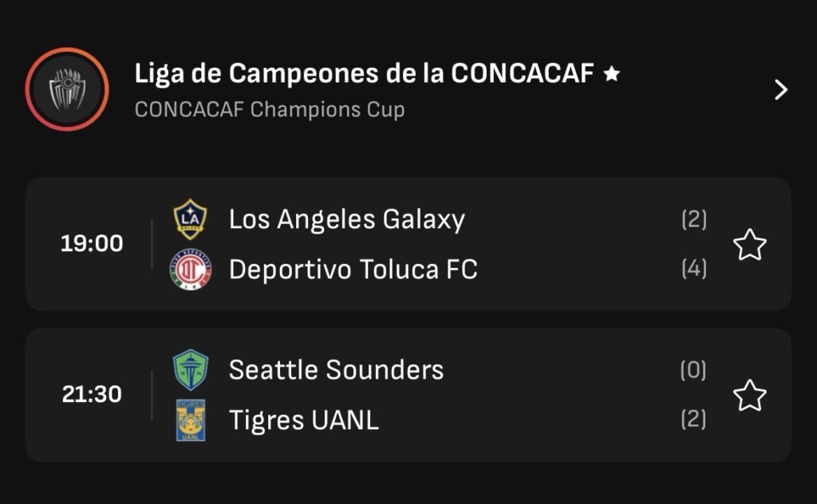The width and height of the screenshot is (817, 504).
Task: Click the 21:30 kickoff time
Action: point(92,395)
